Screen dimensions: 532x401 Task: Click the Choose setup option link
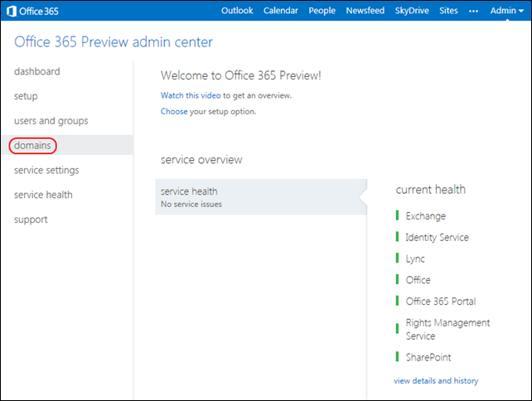point(174,111)
